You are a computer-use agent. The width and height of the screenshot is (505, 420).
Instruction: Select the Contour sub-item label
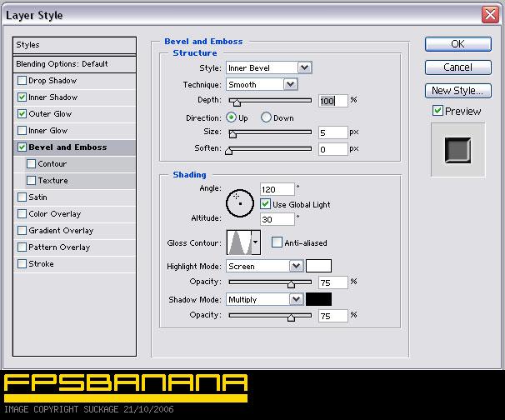(52, 164)
